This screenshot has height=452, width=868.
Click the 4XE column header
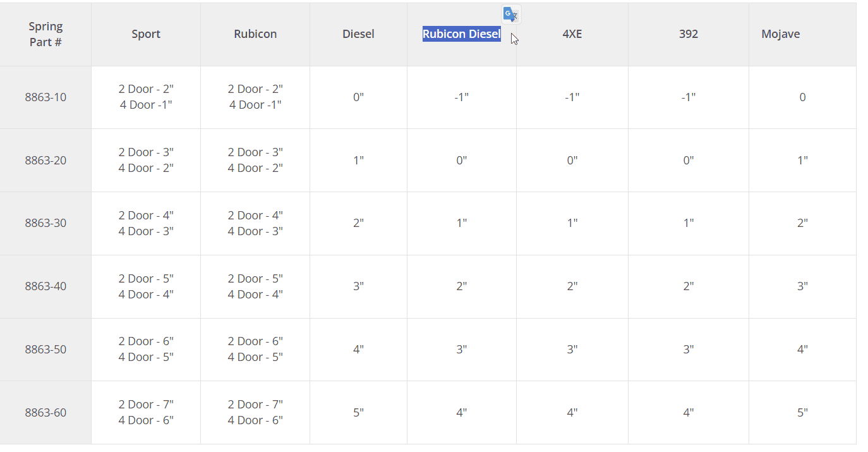tap(572, 34)
